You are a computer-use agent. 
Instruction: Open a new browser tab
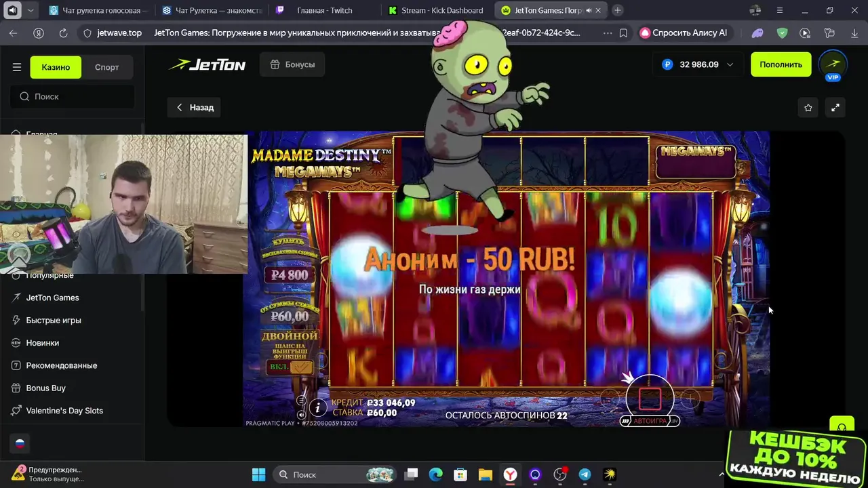pos(618,10)
